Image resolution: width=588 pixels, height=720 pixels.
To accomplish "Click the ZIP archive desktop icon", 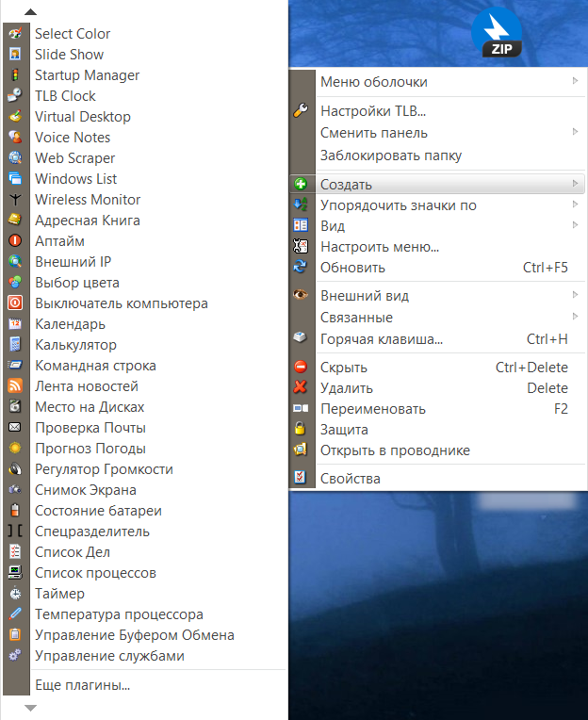I will pos(497,35).
